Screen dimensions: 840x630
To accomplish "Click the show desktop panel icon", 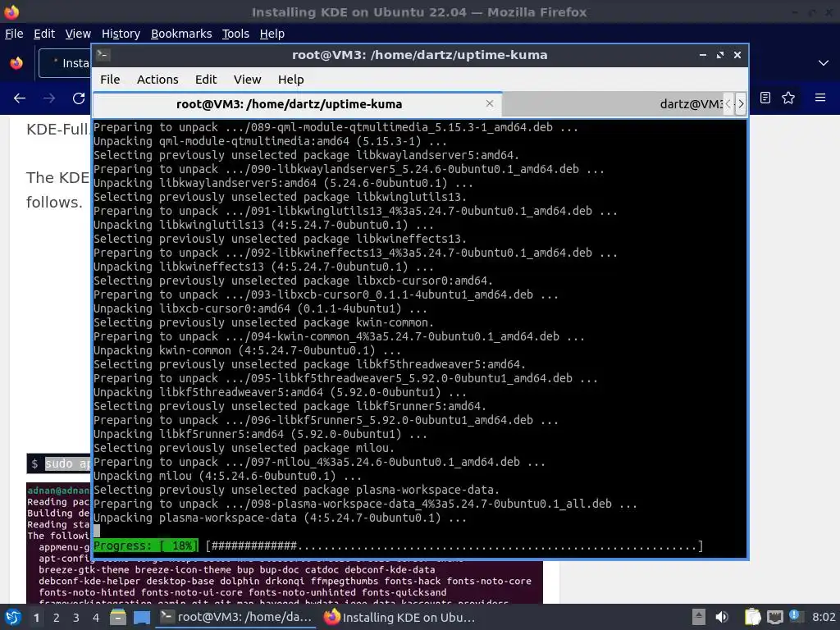I will click(x=141, y=617).
